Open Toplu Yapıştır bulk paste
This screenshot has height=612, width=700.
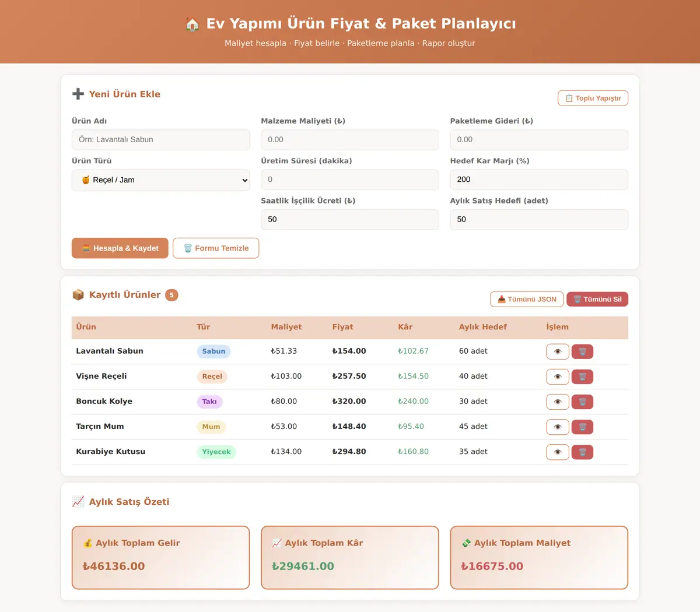(x=593, y=99)
